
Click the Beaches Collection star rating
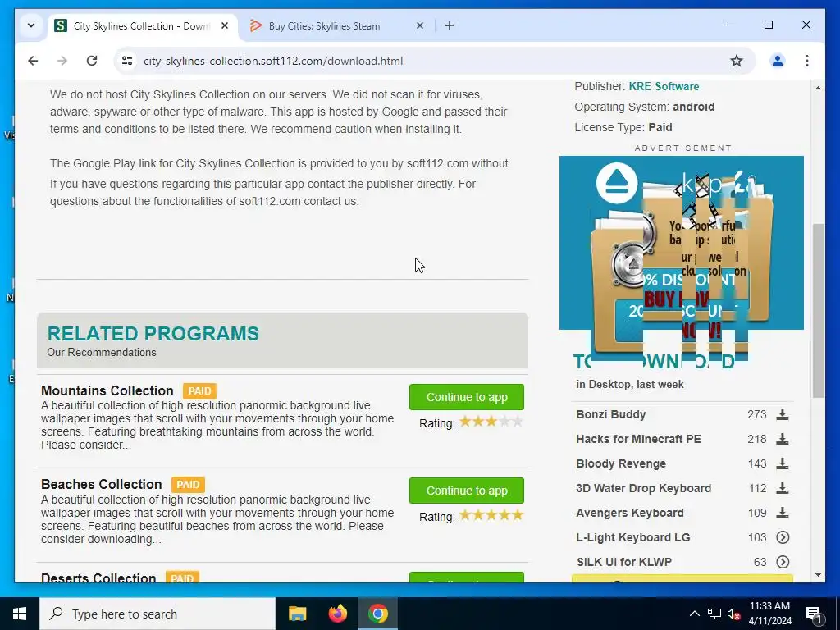click(x=491, y=516)
